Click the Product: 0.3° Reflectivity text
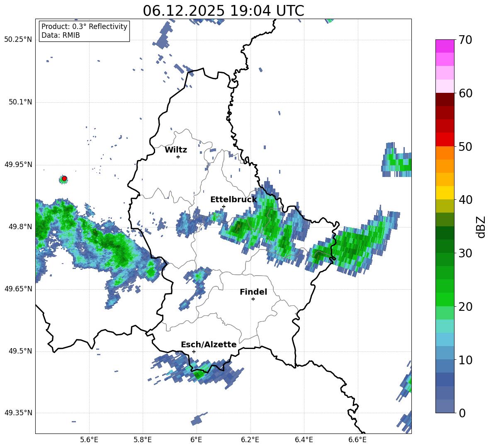This screenshot has width=491, height=448. click(x=84, y=27)
